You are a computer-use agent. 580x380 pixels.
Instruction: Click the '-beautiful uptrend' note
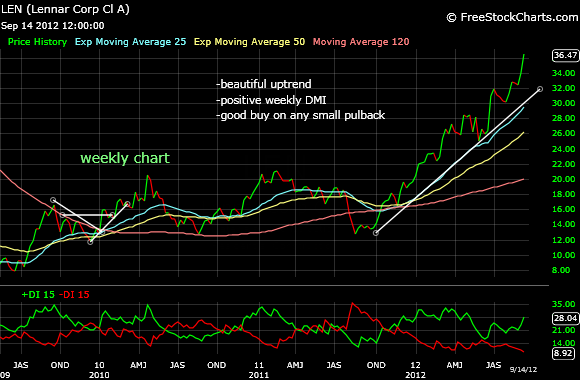(x=263, y=84)
